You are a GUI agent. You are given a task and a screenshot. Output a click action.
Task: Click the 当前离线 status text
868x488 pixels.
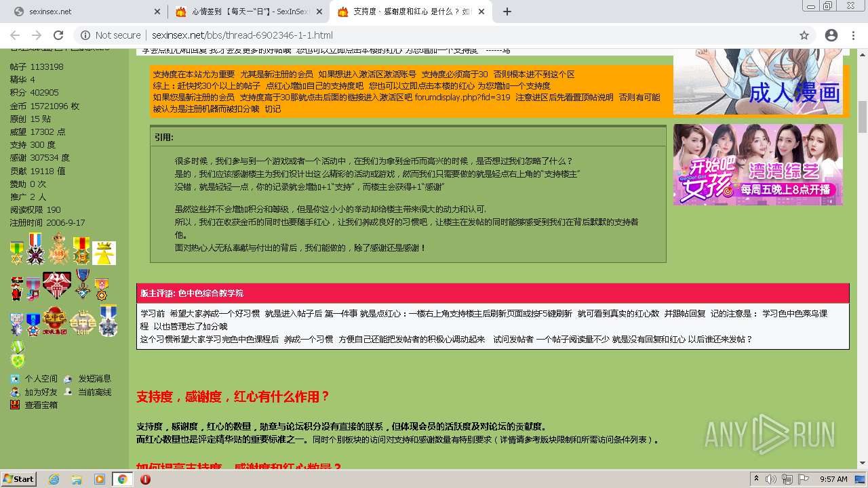(94, 392)
